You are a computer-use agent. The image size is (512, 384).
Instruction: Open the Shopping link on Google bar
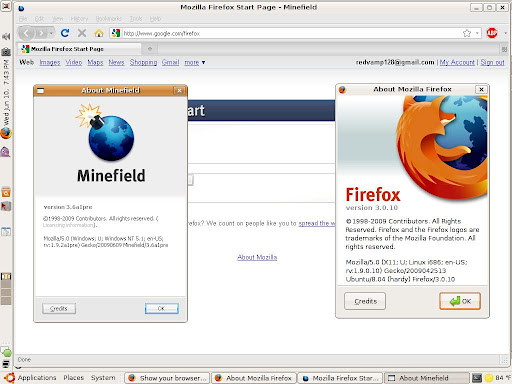pyautogui.click(x=143, y=62)
